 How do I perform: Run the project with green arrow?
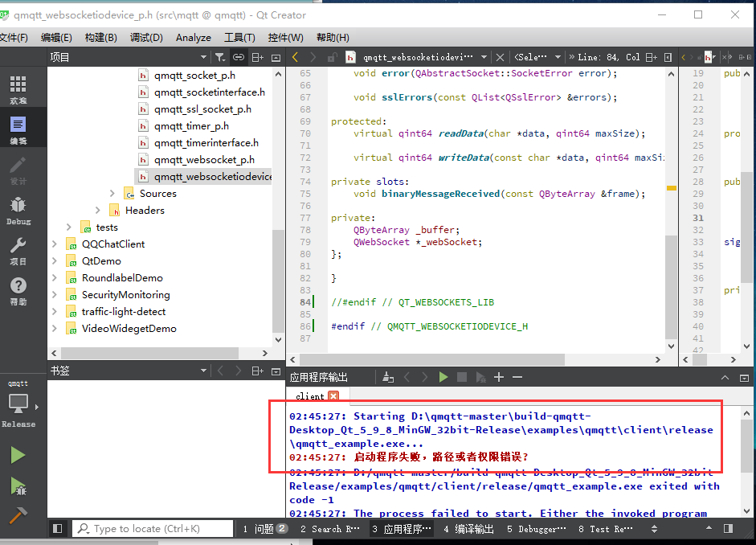point(18,455)
